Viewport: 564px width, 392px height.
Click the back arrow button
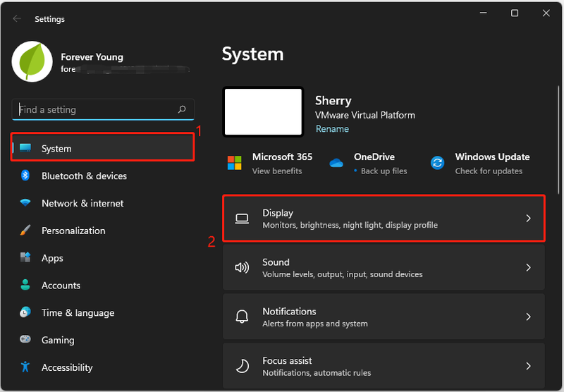pos(16,19)
